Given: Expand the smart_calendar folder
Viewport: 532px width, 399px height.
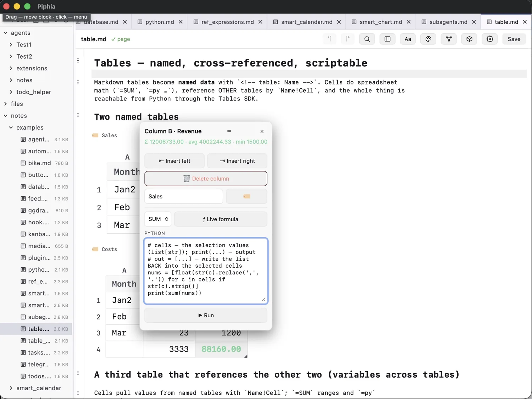Looking at the screenshot, I should tap(11, 388).
